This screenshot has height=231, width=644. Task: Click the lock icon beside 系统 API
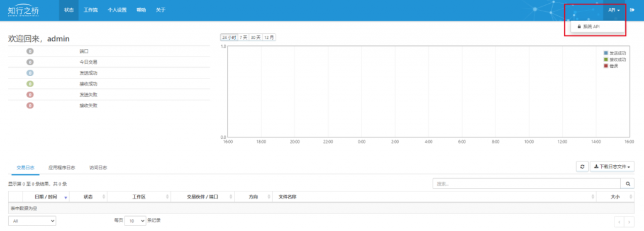click(579, 26)
